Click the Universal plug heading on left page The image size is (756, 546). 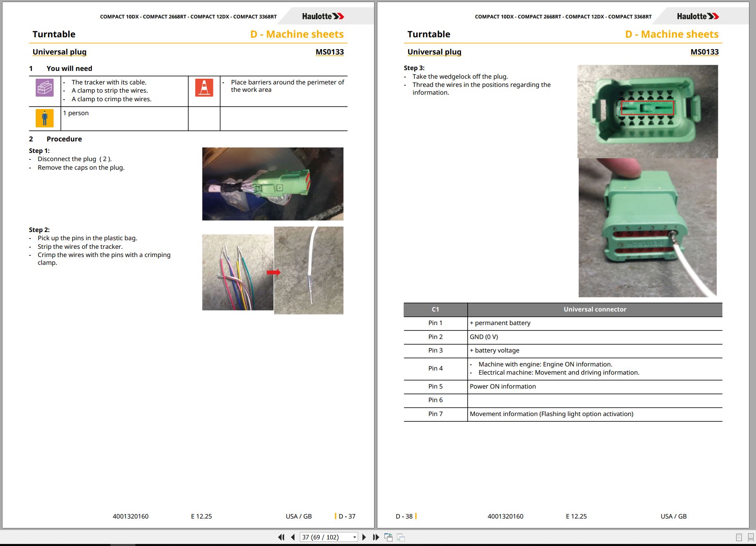pos(59,52)
